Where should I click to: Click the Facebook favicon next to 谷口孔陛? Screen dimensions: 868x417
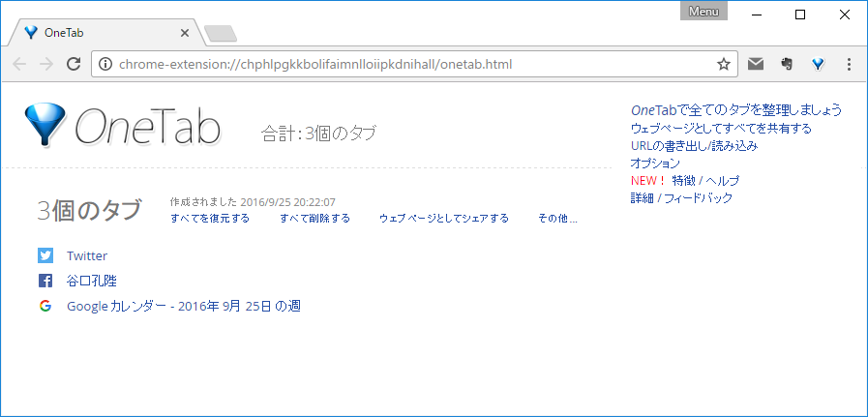[45, 282]
